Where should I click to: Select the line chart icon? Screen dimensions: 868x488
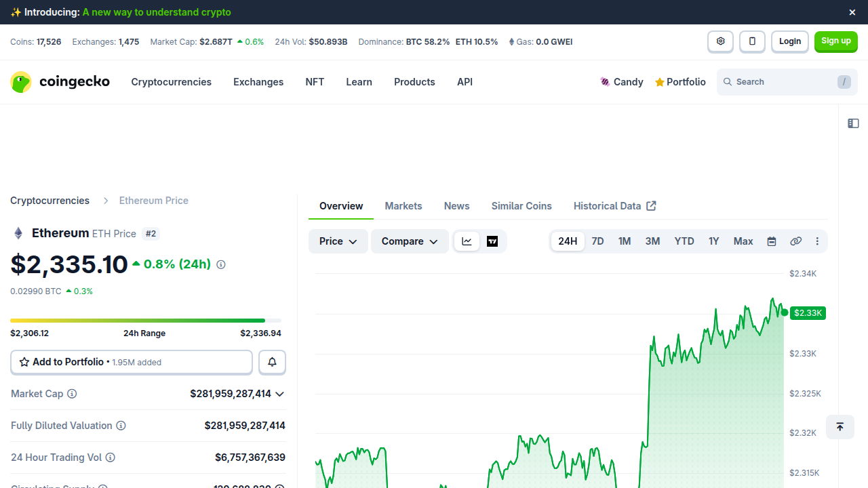(x=467, y=241)
